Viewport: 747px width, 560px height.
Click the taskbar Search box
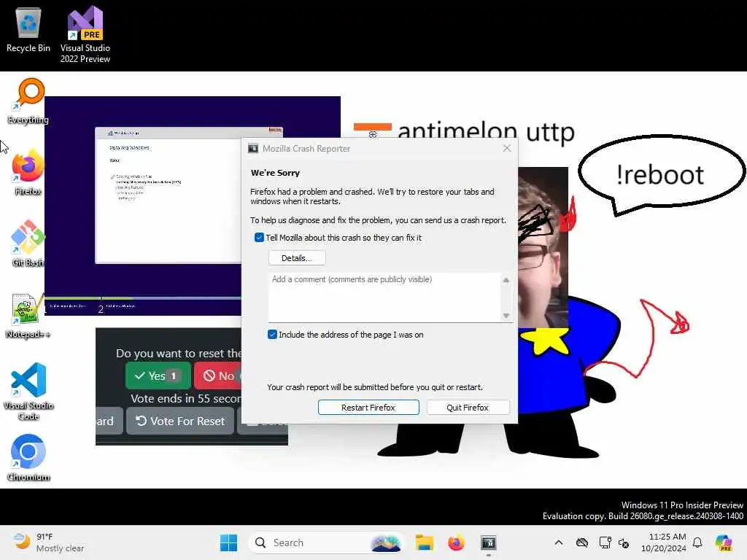coord(326,542)
